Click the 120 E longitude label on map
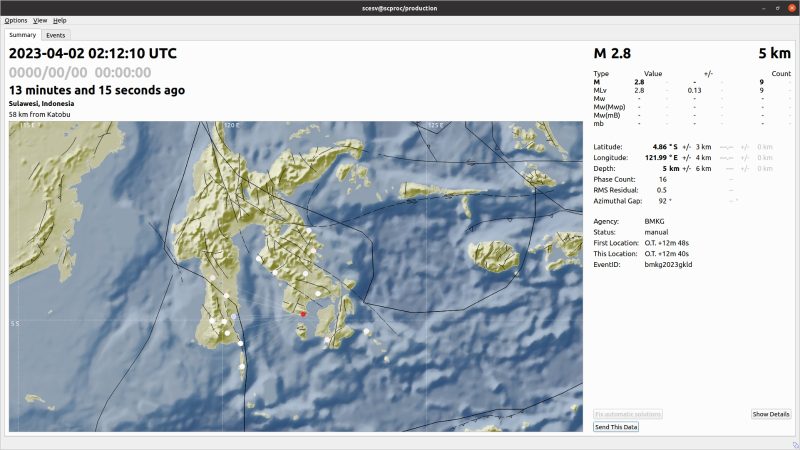This screenshot has height=450, width=800. (231, 125)
